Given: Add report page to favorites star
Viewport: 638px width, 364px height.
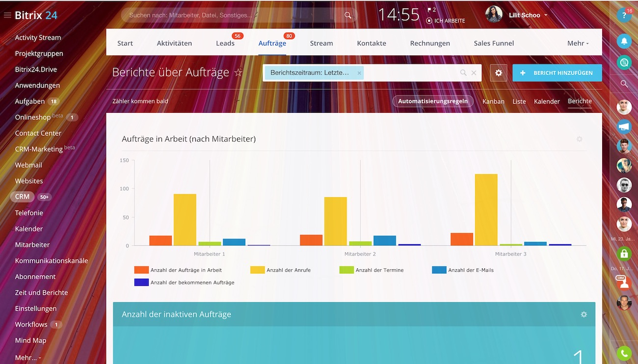Looking at the screenshot, I should (x=239, y=73).
